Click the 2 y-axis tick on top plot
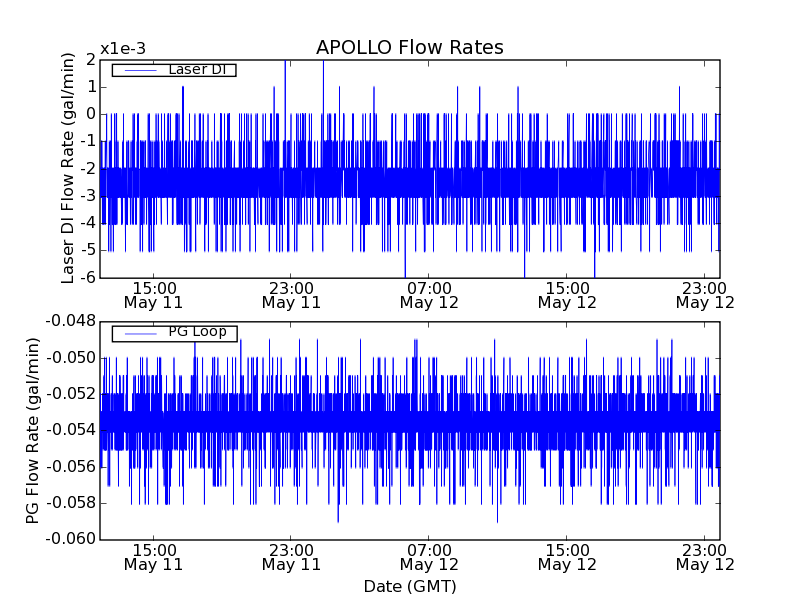Screen dimensions: 800x600 pyautogui.click(x=90, y=60)
